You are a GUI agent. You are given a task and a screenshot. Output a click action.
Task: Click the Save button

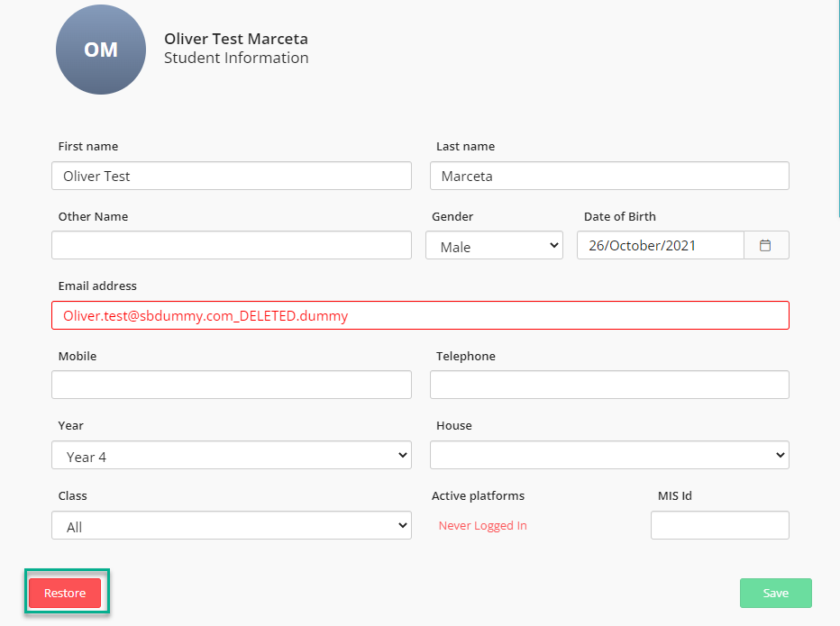(776, 594)
